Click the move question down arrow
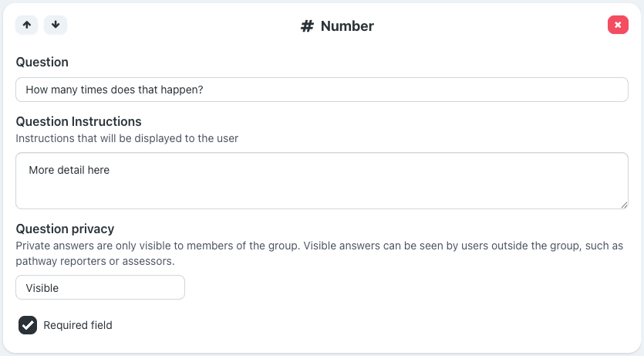Screen dimensions: 644x356 [x=56, y=25]
